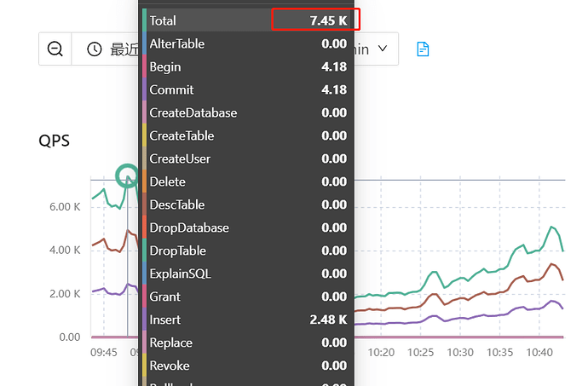Select the DropTable row

point(248,251)
